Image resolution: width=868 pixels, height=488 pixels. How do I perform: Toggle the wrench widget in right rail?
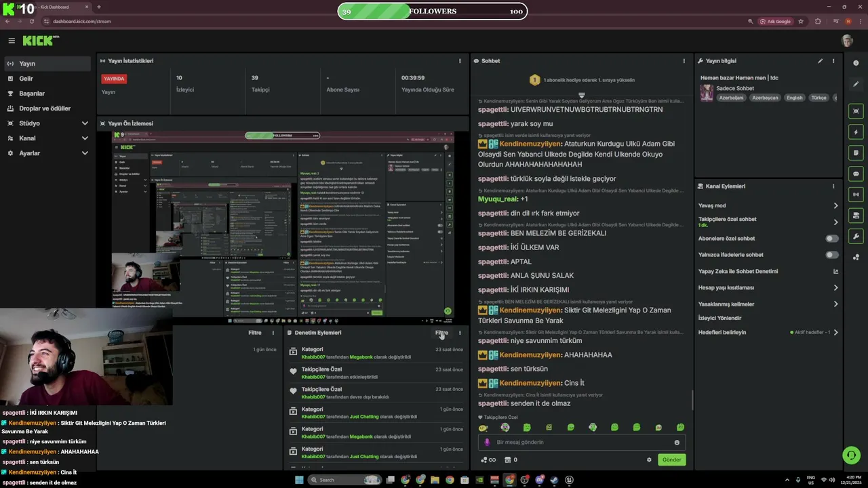coord(856,237)
